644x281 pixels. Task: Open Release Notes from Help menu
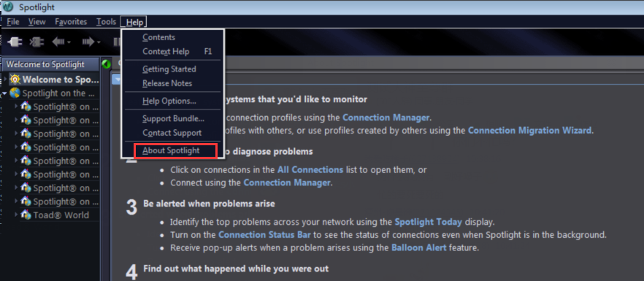(167, 83)
